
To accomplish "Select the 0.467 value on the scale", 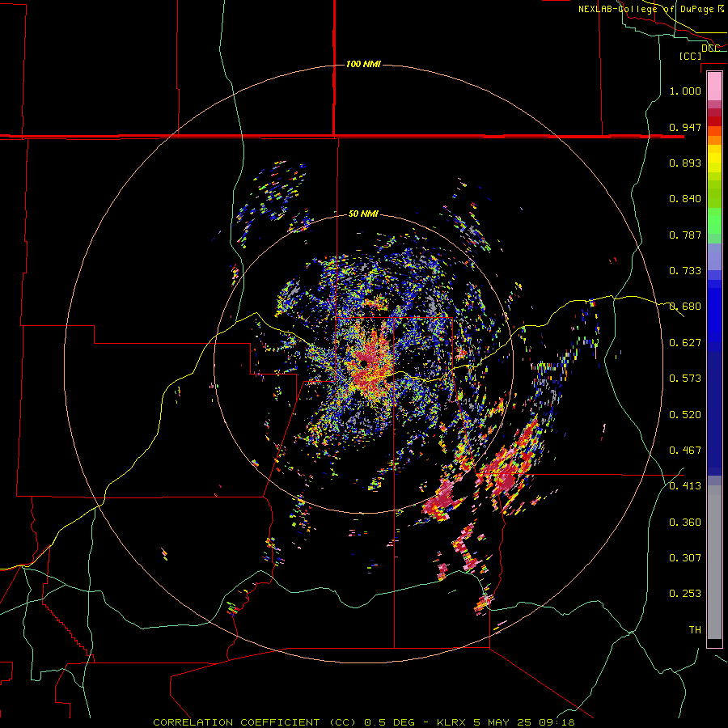I will pos(685,450).
